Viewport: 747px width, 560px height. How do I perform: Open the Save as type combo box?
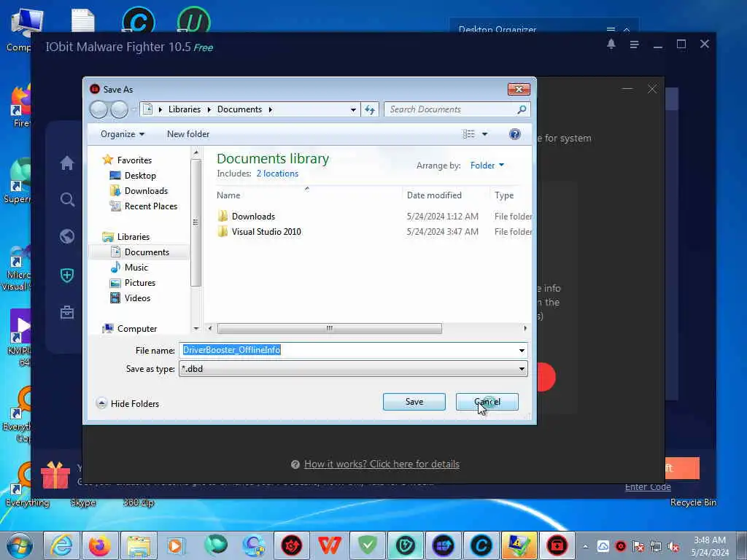click(353, 368)
